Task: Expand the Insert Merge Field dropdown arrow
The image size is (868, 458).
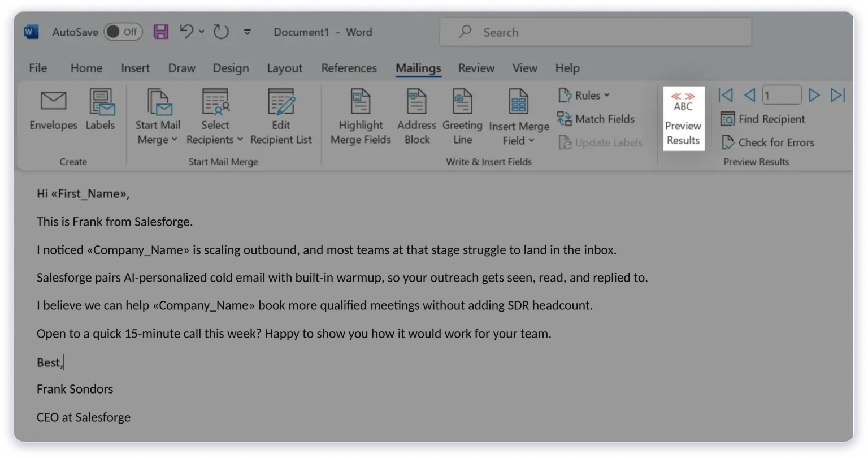Action: pyautogui.click(x=532, y=140)
